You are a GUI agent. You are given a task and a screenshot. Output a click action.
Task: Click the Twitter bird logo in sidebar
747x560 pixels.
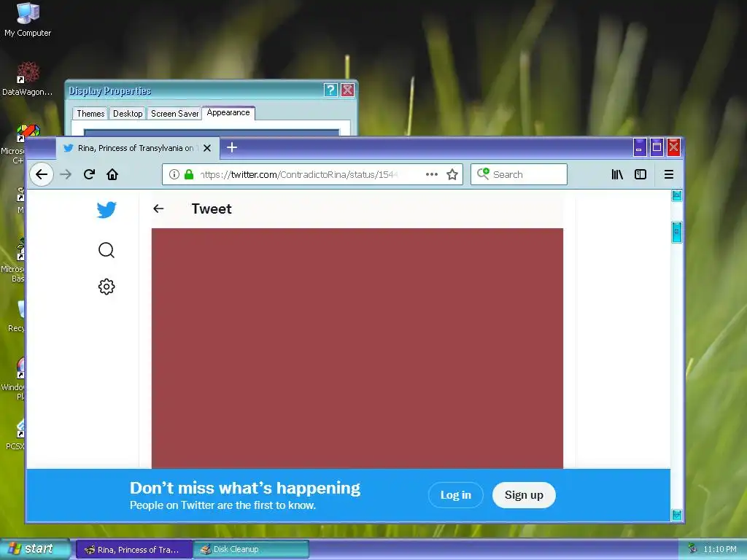107,209
